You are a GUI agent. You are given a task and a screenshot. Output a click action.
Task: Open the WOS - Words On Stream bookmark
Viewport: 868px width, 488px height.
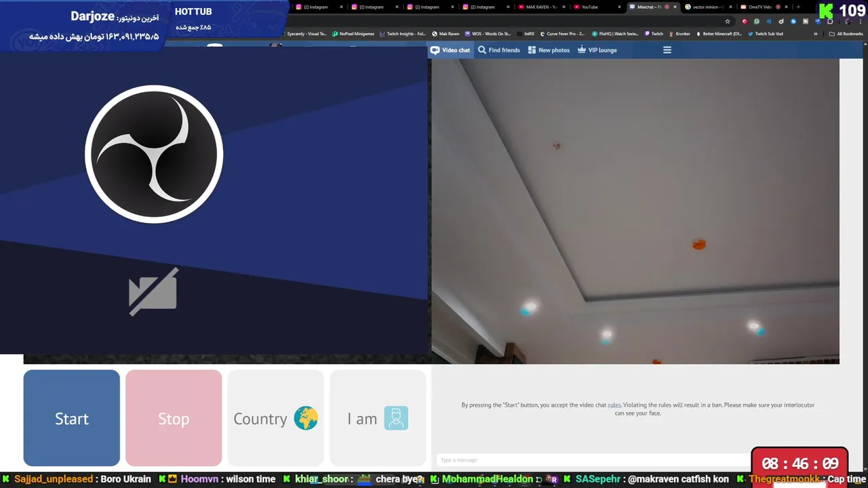pos(488,33)
